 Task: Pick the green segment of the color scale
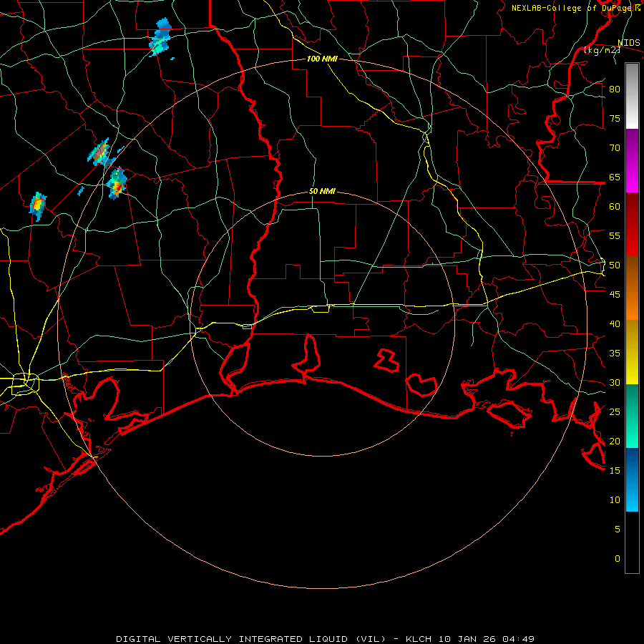point(632,416)
